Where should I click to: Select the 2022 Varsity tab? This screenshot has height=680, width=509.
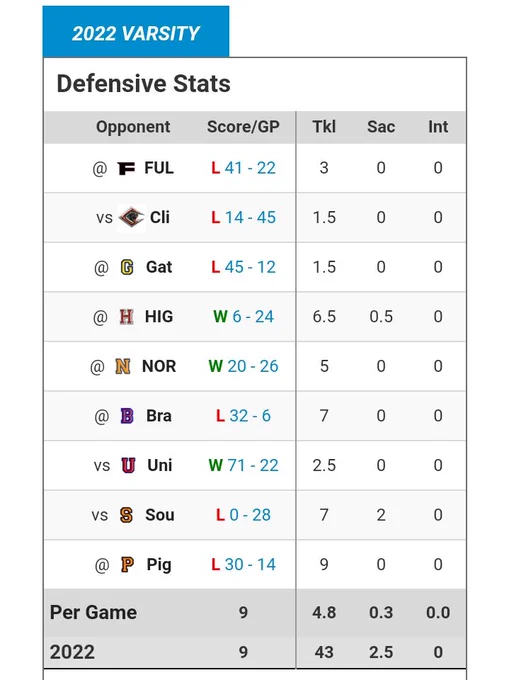pyautogui.click(x=136, y=32)
